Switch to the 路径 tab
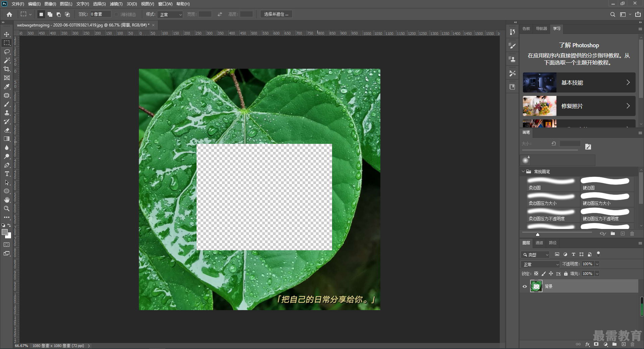Viewport: 644px width, 349px height. tap(552, 243)
